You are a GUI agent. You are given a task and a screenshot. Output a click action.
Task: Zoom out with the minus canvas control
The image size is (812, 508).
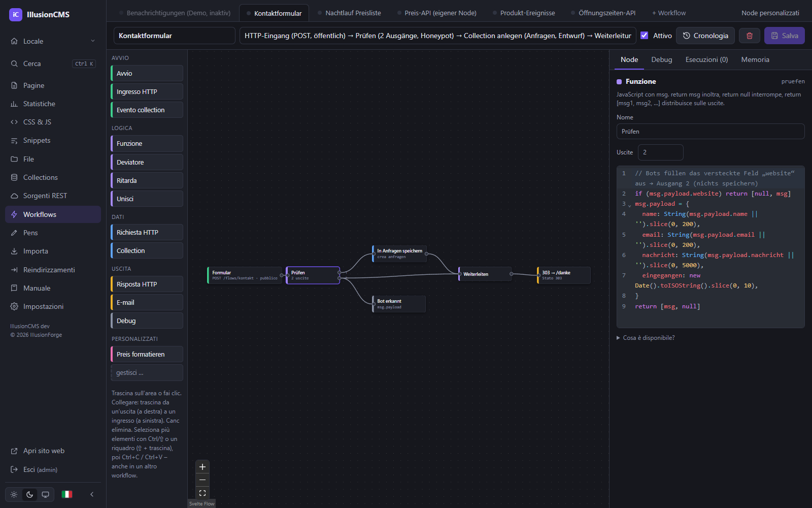[x=202, y=480]
